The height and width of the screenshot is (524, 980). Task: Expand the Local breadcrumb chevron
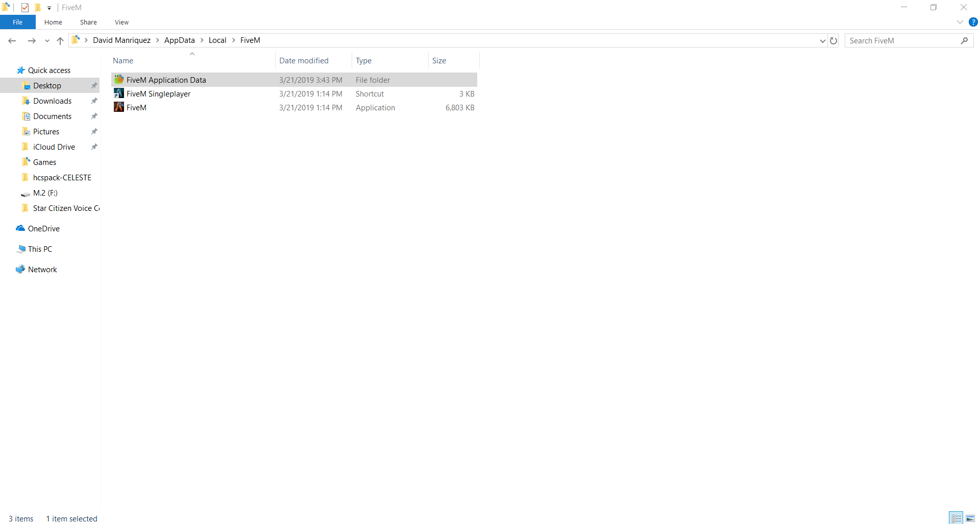(234, 40)
